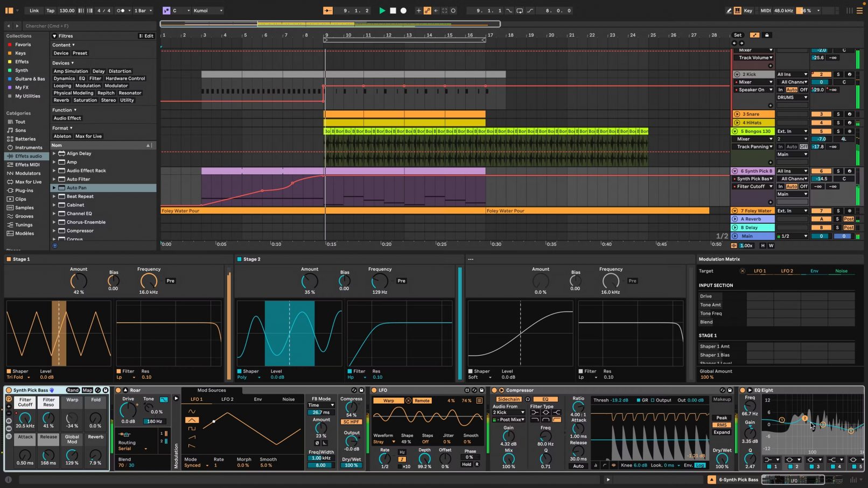Solo the 3 Snare track
The width and height of the screenshot is (868, 488).
pyautogui.click(x=837, y=114)
